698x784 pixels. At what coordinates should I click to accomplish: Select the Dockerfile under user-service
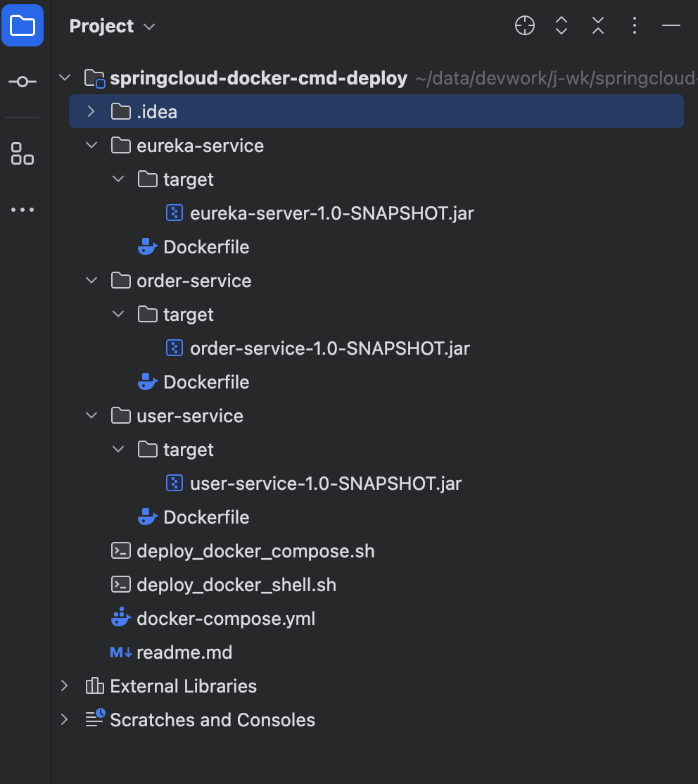click(x=207, y=517)
